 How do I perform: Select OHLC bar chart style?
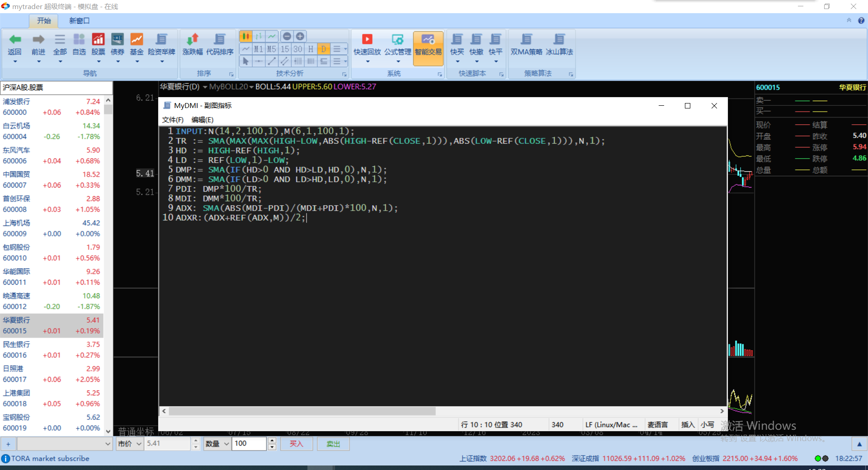(x=259, y=36)
